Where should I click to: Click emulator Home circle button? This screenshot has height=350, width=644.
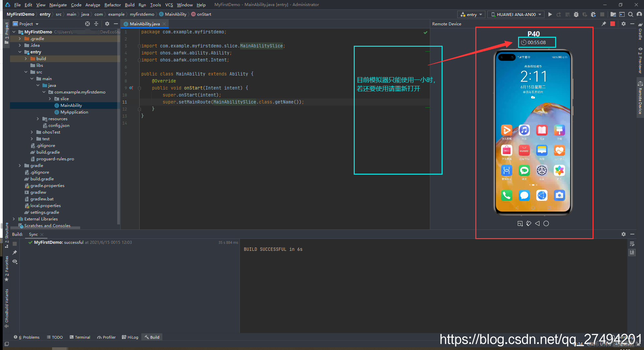coord(546,223)
